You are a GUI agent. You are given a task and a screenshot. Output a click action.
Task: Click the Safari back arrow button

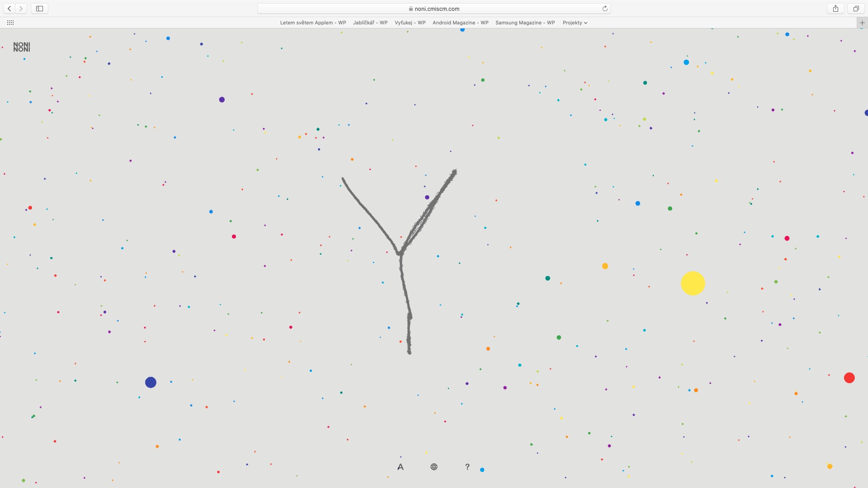tap(9, 9)
